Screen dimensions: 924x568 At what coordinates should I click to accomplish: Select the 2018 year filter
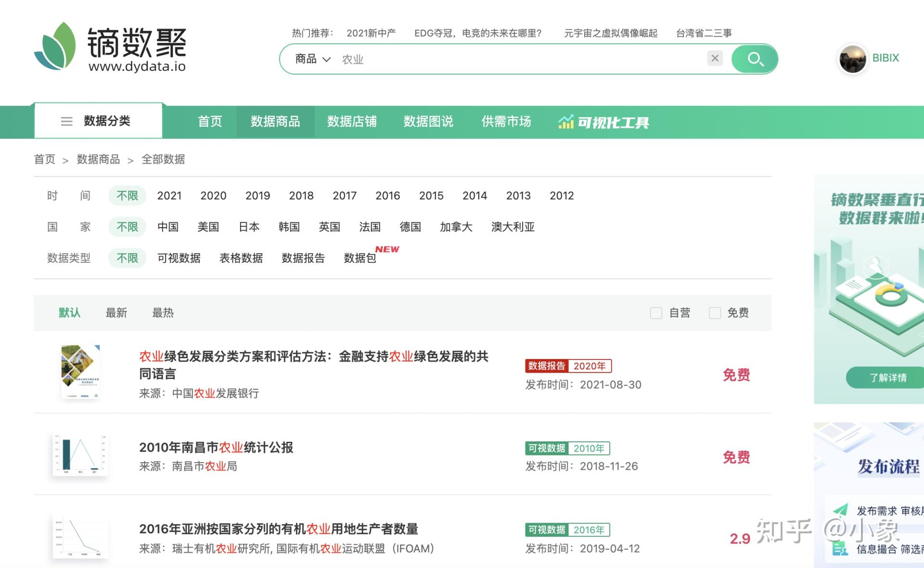click(301, 195)
